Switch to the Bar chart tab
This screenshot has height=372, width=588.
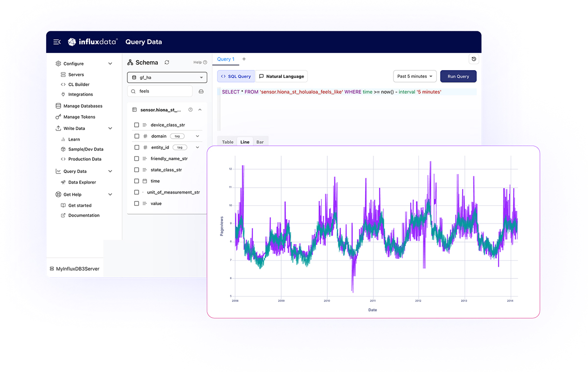(260, 142)
